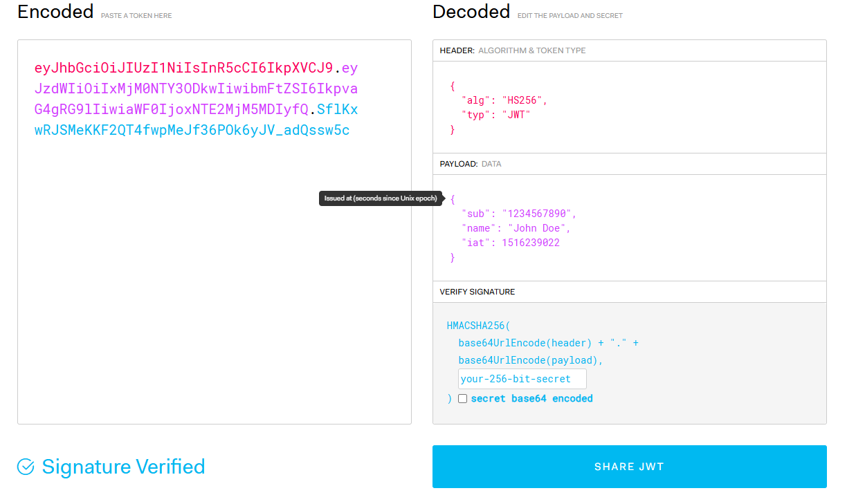This screenshot has height=504, width=856.
Task: Click the purple payload segment of the token
Action: coord(197,88)
